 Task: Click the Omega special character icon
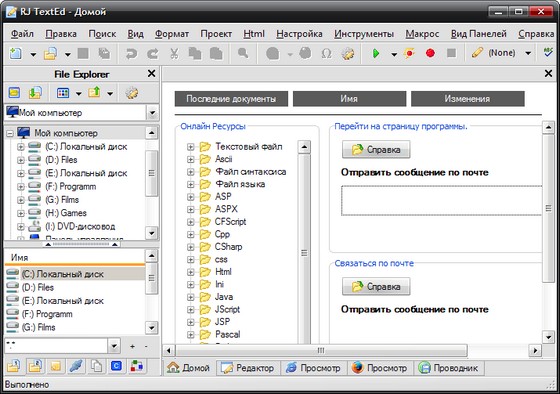326,54
